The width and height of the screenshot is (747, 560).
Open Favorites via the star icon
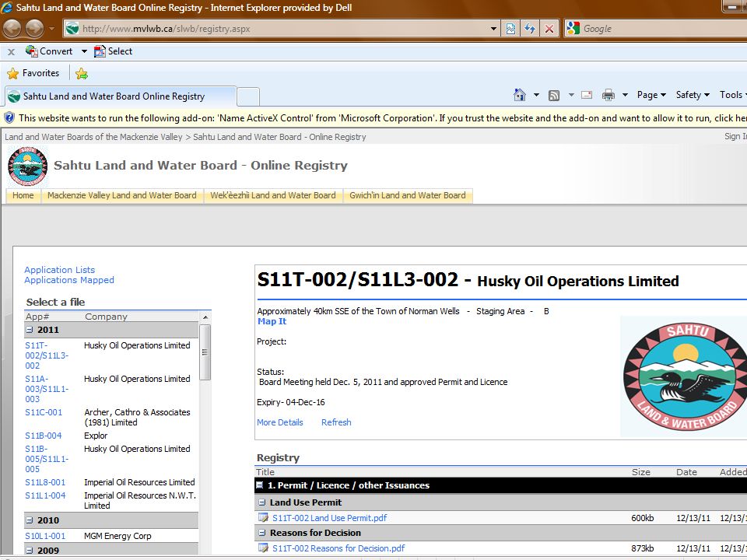(13, 73)
